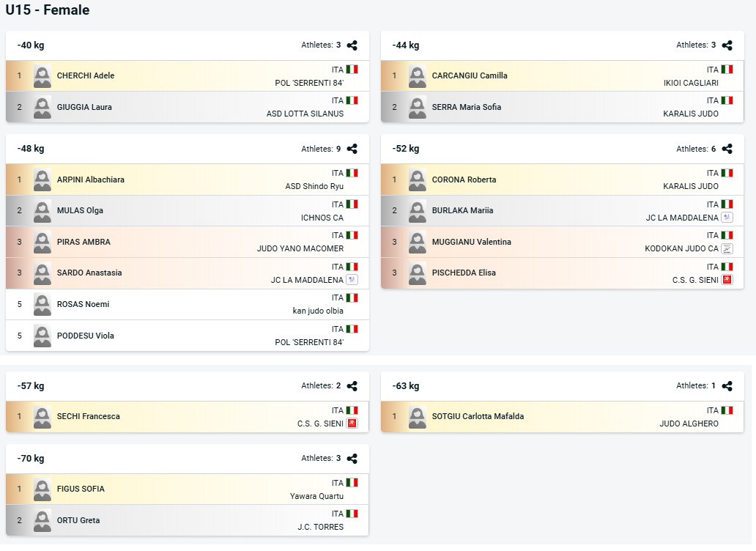
Task: Click Italian flag beside CARCANGIU Camilla
Action: coord(727,70)
